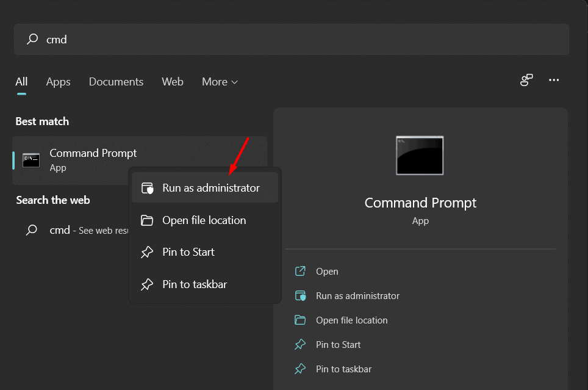
Task: Click the folder icon beside context-menu Open file location
Action: (x=147, y=220)
